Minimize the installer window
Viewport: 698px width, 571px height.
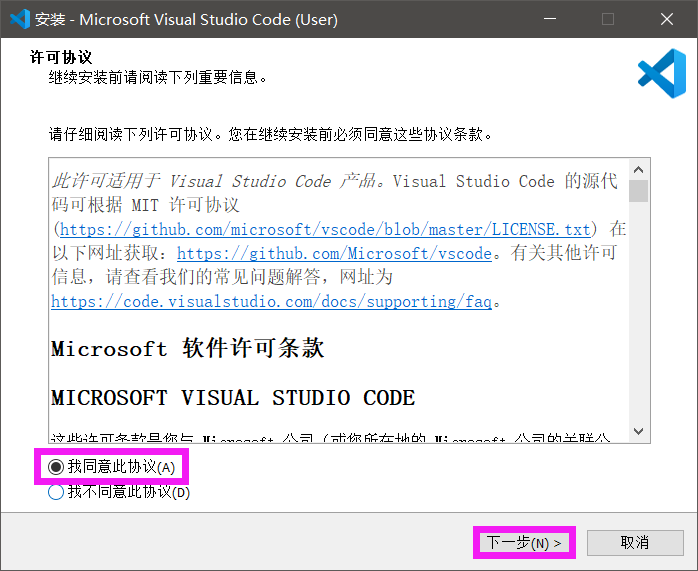(x=550, y=19)
